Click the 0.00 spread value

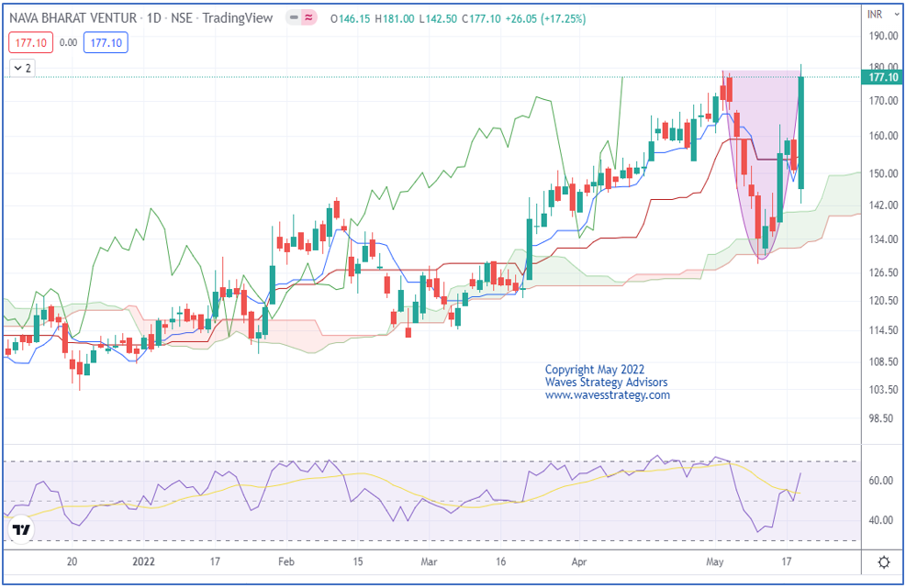(68, 43)
